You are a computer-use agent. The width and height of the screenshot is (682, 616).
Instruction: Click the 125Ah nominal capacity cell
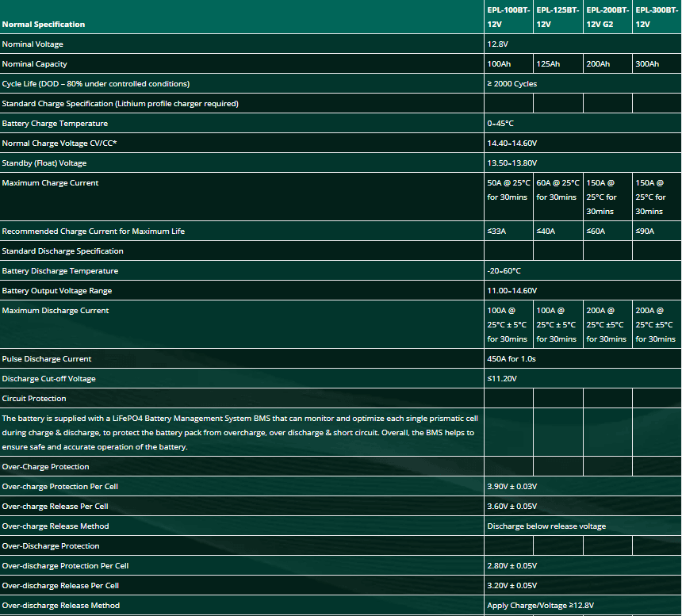tap(548, 64)
